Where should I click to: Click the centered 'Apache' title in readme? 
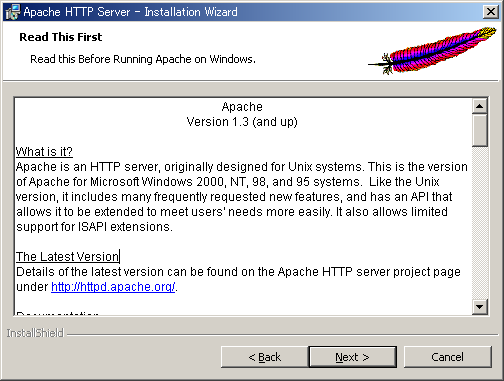tap(242, 107)
